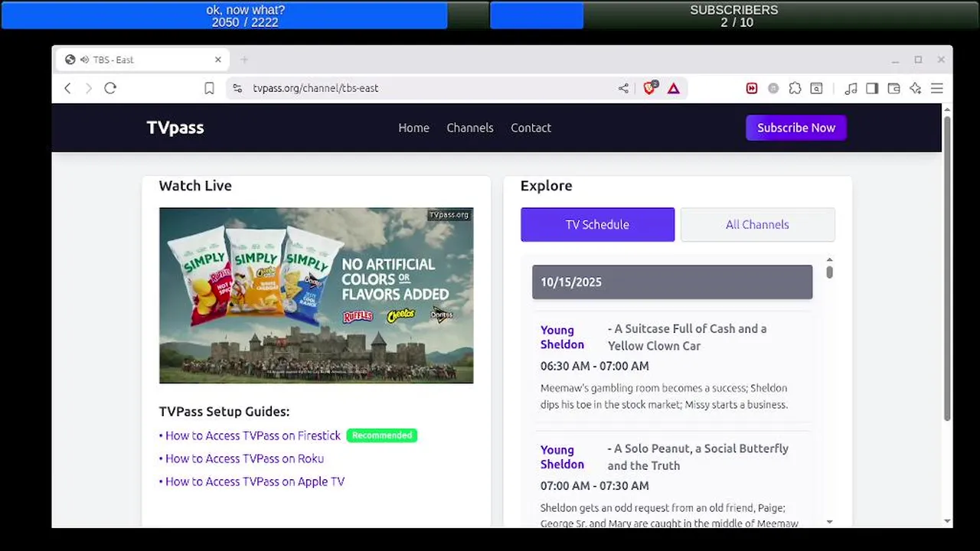Viewport: 980px width, 551px height.
Task: Click the green Recommended badge
Action: click(382, 435)
